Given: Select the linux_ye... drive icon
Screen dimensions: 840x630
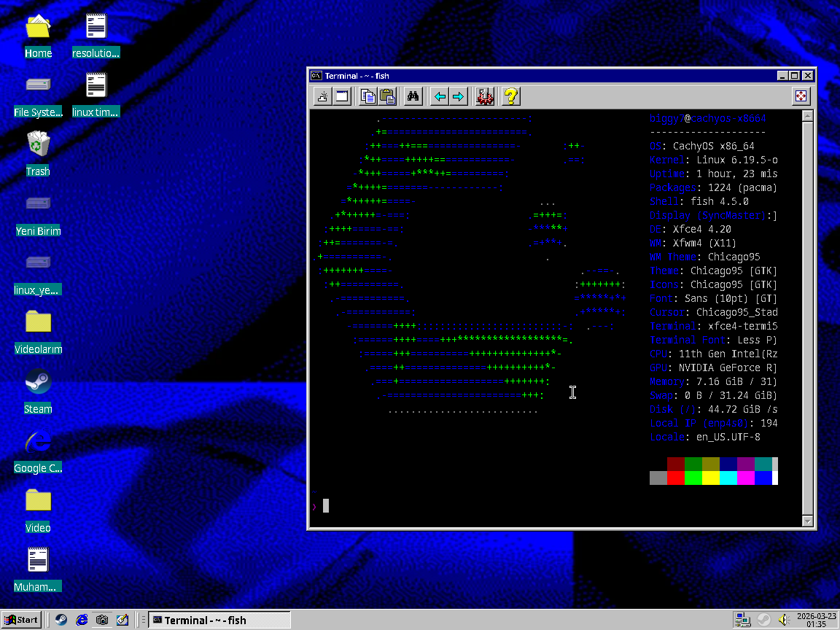Looking at the screenshot, I should pos(38,273).
